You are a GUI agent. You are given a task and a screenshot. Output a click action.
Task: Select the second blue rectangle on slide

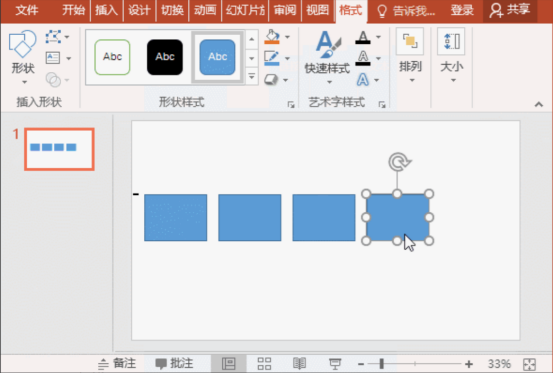coord(250,218)
